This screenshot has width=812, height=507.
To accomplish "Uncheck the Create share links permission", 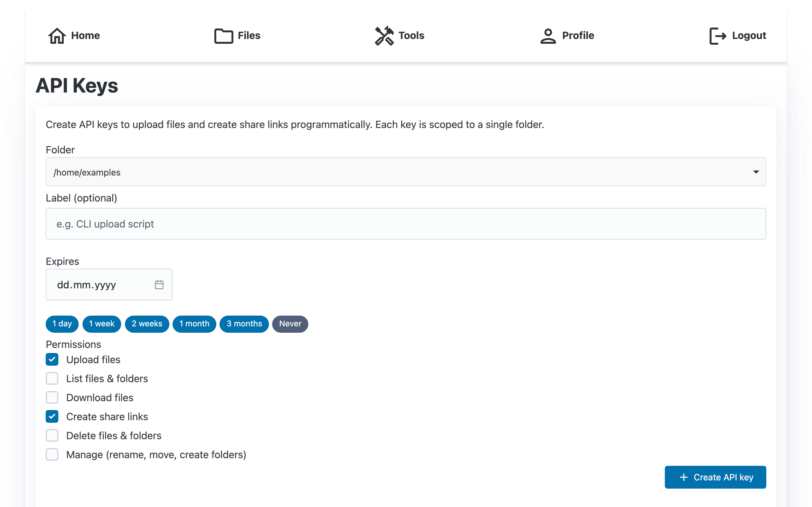I will click(52, 416).
